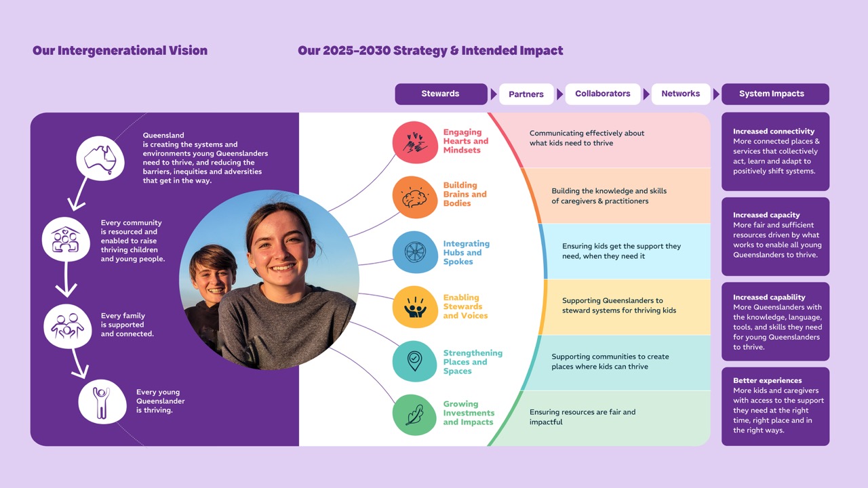Image resolution: width=868 pixels, height=488 pixels.
Task: Select the brain icon for Building Brains
Action: pos(415,197)
